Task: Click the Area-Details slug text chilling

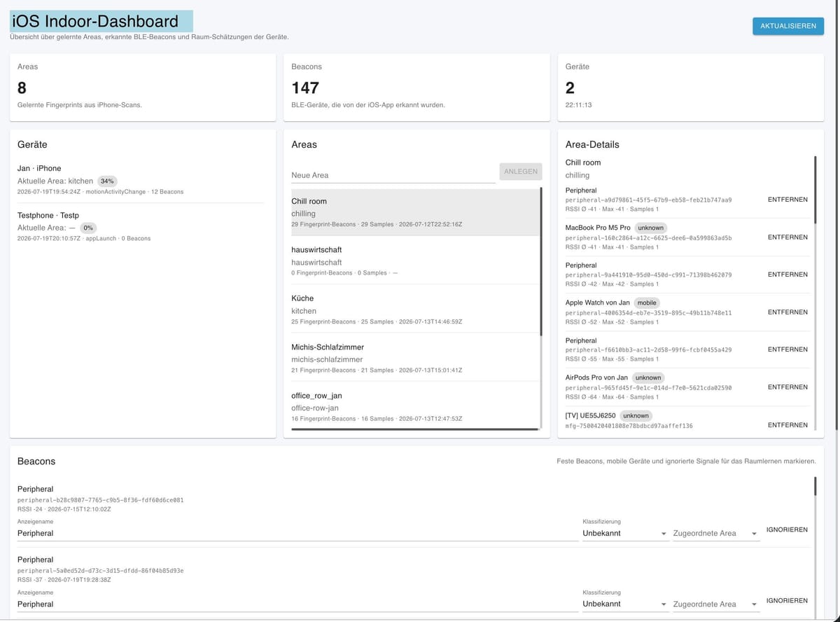Action: tap(577, 175)
